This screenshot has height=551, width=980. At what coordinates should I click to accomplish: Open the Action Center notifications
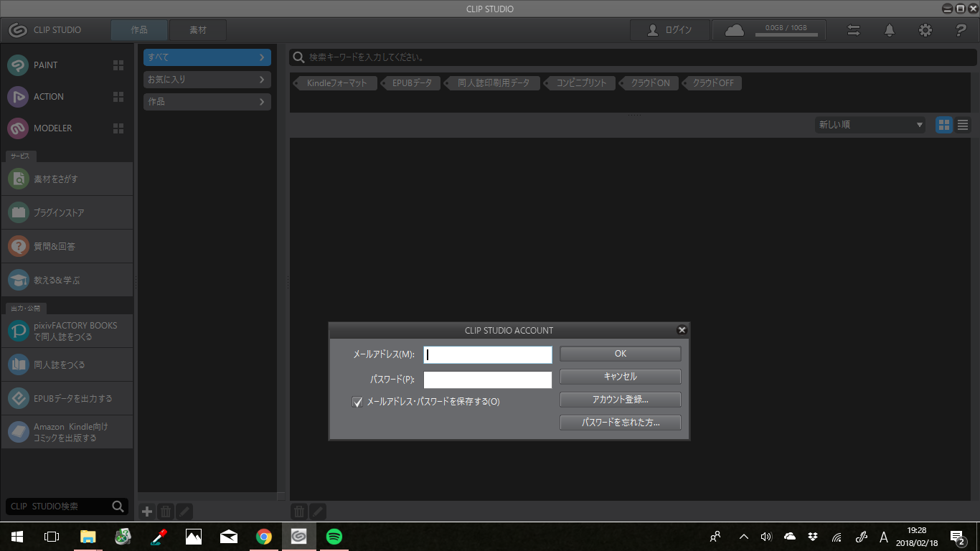coord(957,537)
